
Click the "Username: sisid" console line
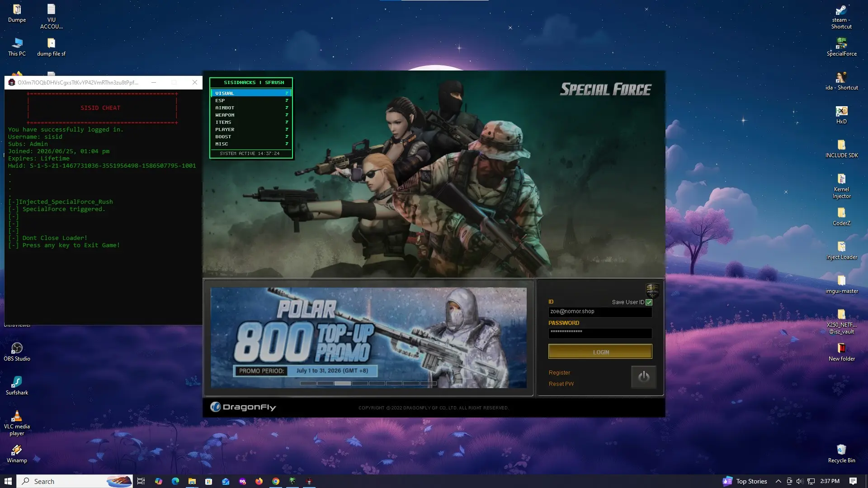[35, 137]
